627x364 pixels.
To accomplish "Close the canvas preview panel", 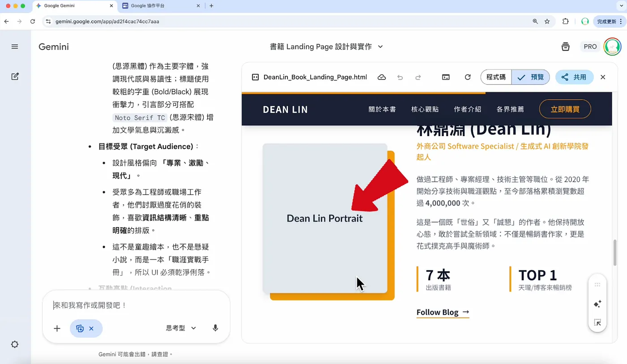I will pyautogui.click(x=603, y=77).
